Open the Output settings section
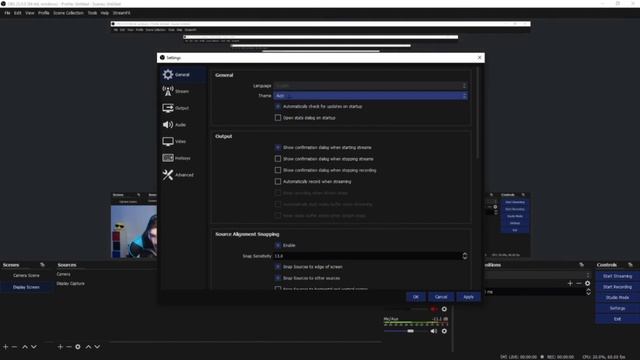640x360 pixels. point(183,108)
